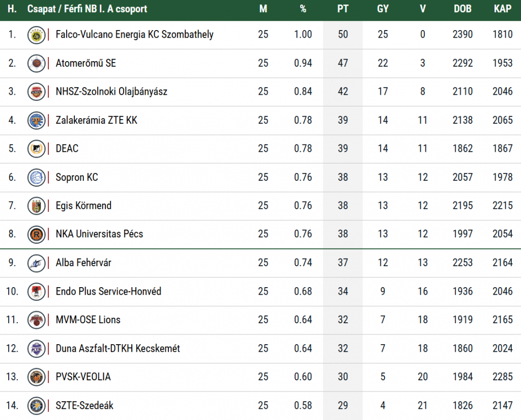Click the Egis Körmend team logo
The width and height of the screenshot is (521, 420).
point(37,206)
